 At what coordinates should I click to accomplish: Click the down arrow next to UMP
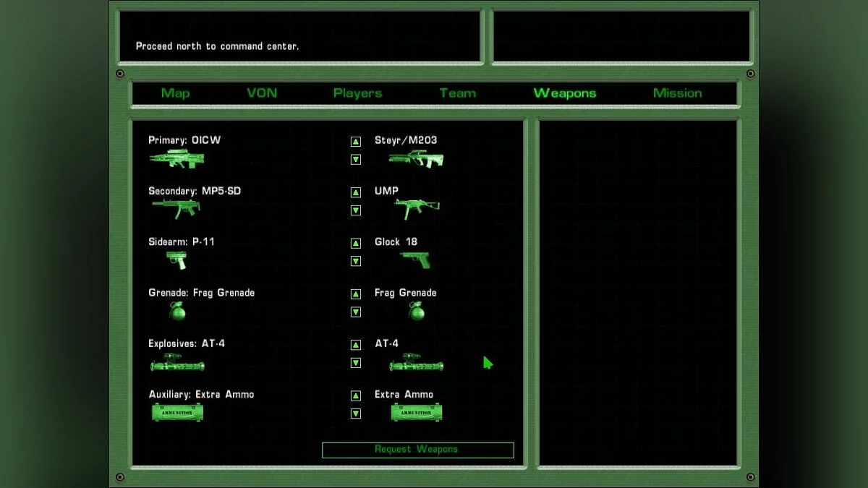(356, 210)
